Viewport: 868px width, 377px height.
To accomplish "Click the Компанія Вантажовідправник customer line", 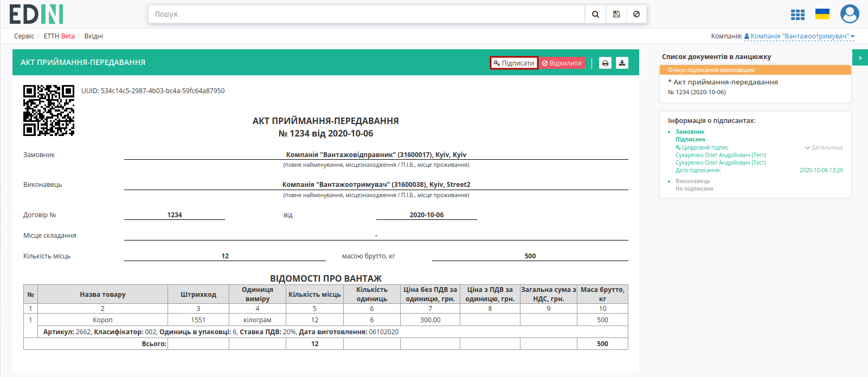I will click(376, 155).
